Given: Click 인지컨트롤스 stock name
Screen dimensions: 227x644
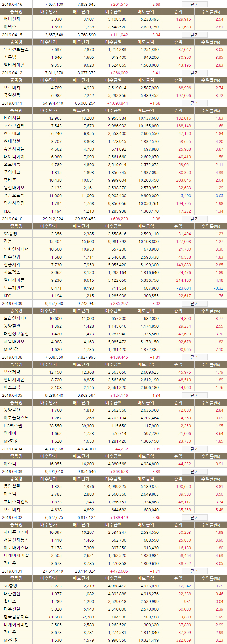Looking at the screenshot, I should click(x=16, y=50).
